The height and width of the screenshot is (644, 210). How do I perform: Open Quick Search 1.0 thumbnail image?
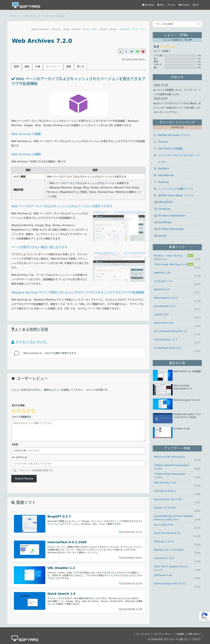[x=30, y=601]
